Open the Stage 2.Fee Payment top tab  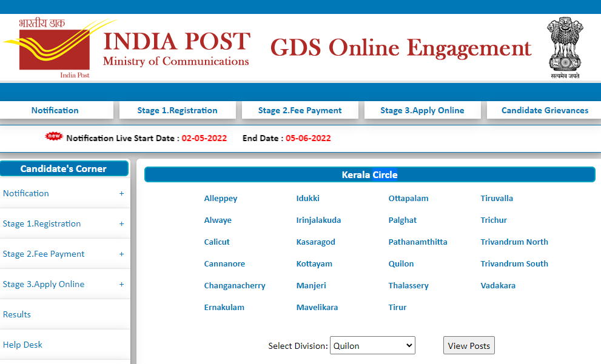point(300,110)
